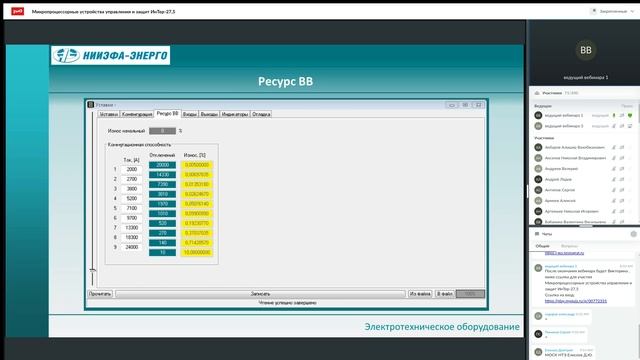Click current field with 13300
The image size is (640, 360).
coord(131,227)
